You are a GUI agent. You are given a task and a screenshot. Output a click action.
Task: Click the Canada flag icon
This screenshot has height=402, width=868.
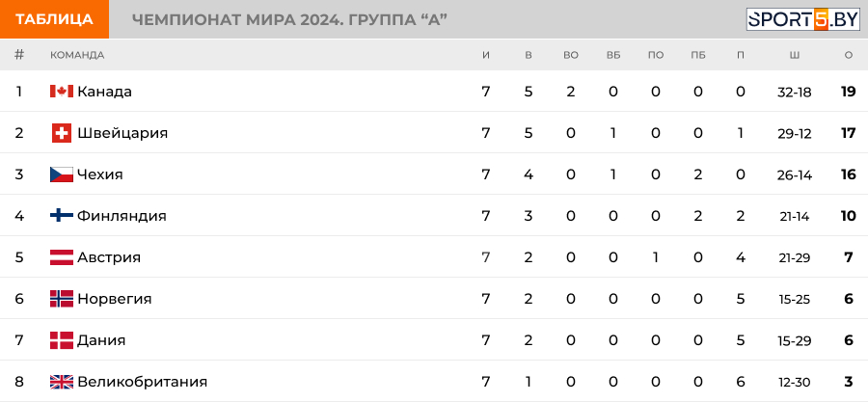[x=62, y=92]
